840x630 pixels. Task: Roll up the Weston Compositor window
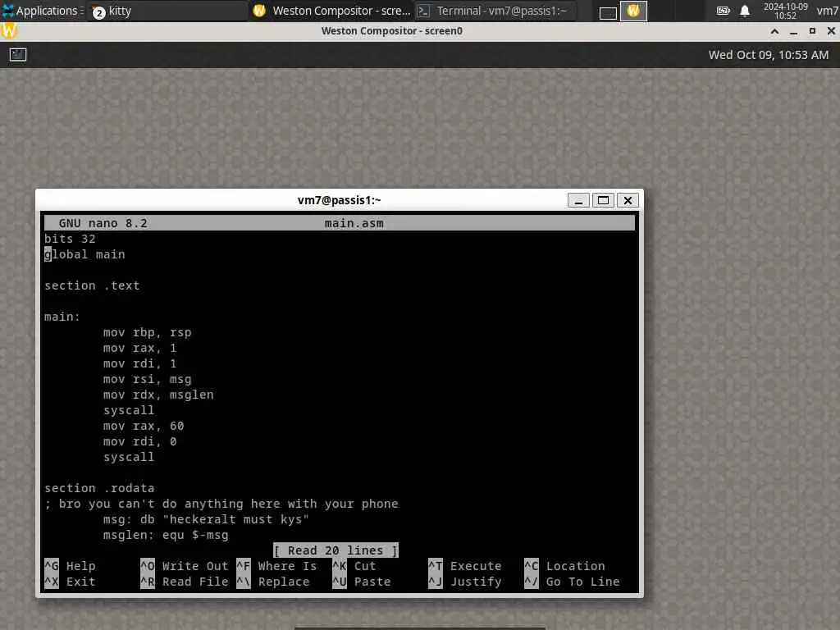(x=774, y=31)
